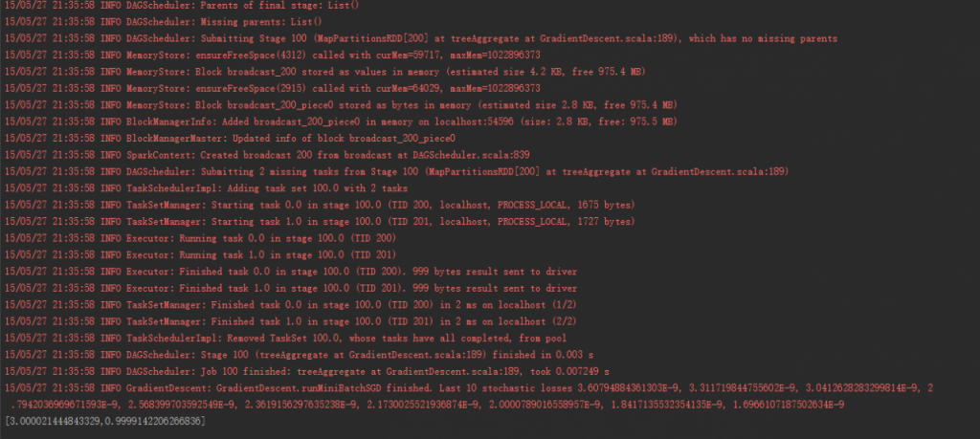The height and width of the screenshot is (439, 980).
Task: Click TaskSetManager finished line ending (1/2)
Action: coord(291,305)
